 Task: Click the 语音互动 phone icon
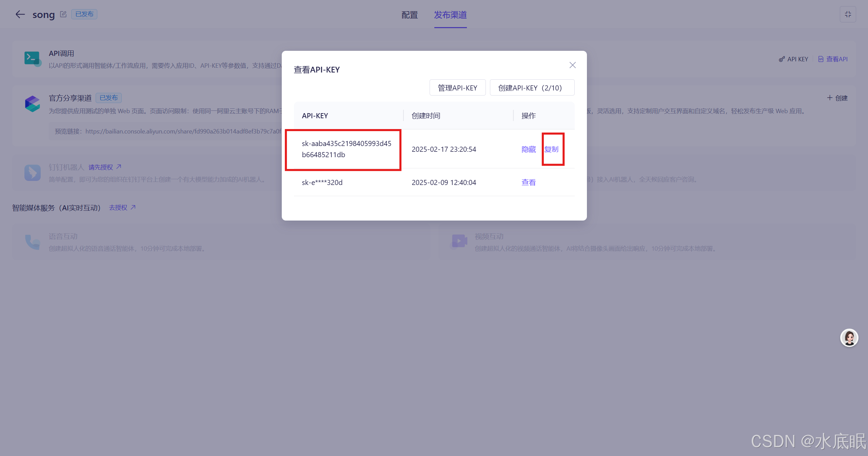tap(32, 242)
